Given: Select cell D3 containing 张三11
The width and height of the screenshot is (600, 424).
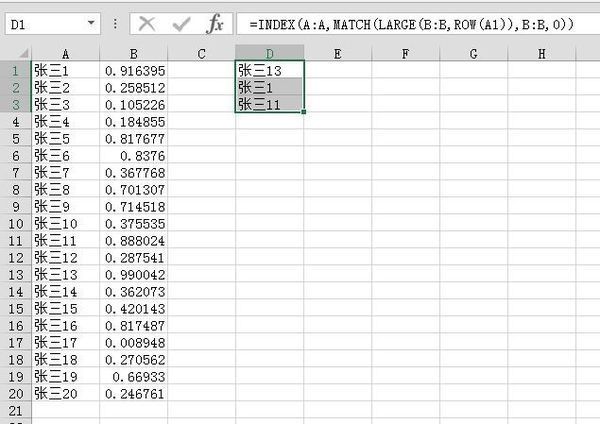Looking at the screenshot, I should tap(269, 105).
